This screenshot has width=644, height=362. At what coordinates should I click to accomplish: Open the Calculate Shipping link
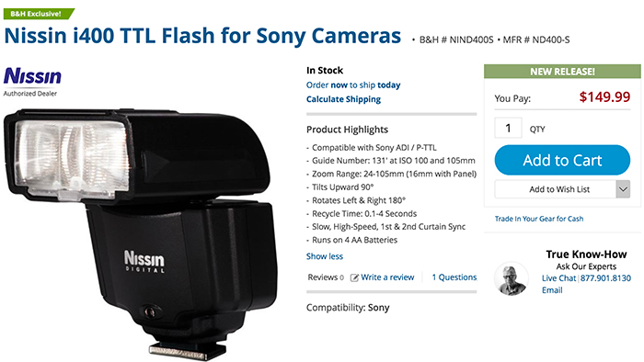coord(343,99)
